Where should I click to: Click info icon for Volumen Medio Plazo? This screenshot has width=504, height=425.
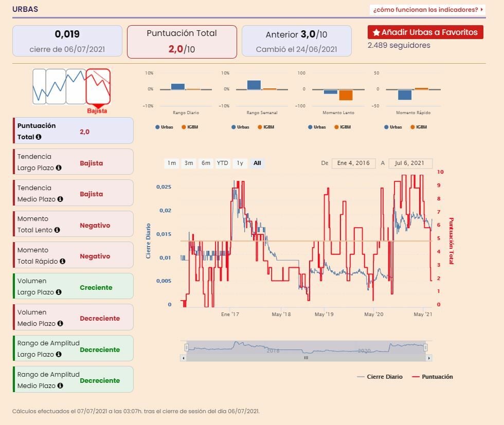coord(60,323)
